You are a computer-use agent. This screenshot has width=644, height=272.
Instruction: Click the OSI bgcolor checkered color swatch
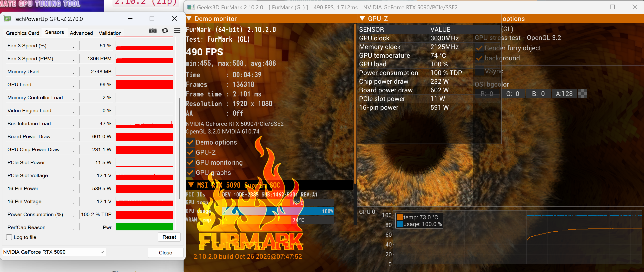point(583,94)
